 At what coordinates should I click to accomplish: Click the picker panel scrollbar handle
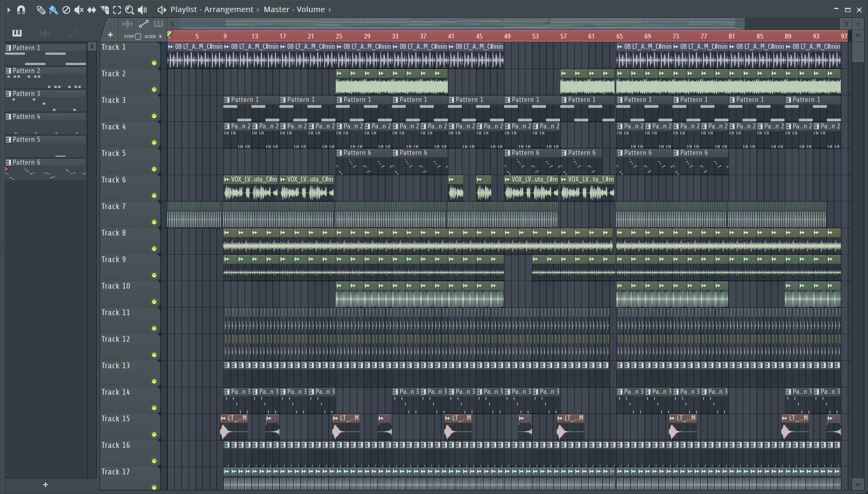pos(92,47)
